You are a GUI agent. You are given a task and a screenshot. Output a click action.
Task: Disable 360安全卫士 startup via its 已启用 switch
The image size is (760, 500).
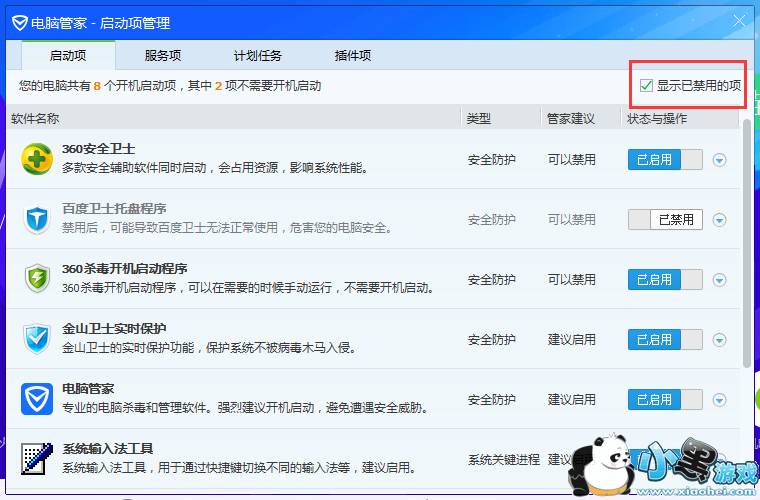tap(665, 159)
